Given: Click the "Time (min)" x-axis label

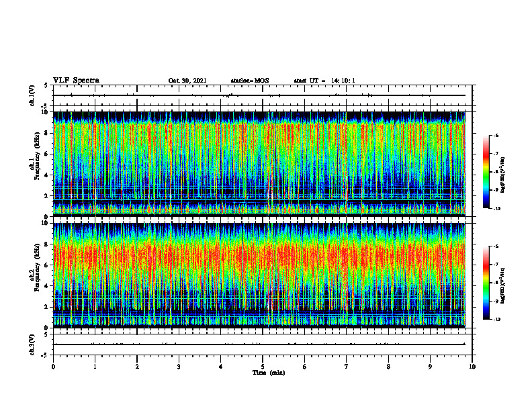Looking at the screenshot, I should [269, 373].
